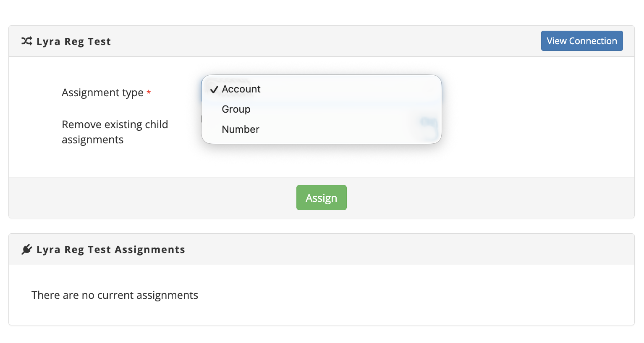The height and width of the screenshot is (343, 644).
Task: Click the Assignment type field label
Action: pos(102,92)
